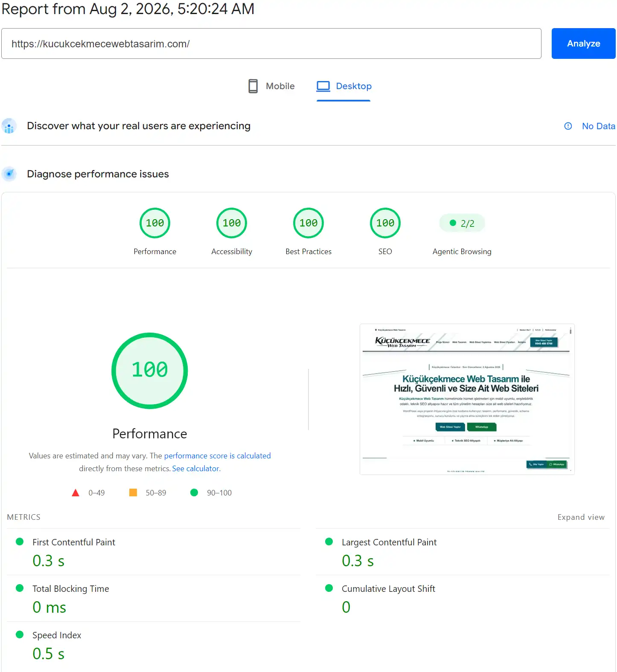
Task: Focus the URL input field
Action: (x=271, y=43)
